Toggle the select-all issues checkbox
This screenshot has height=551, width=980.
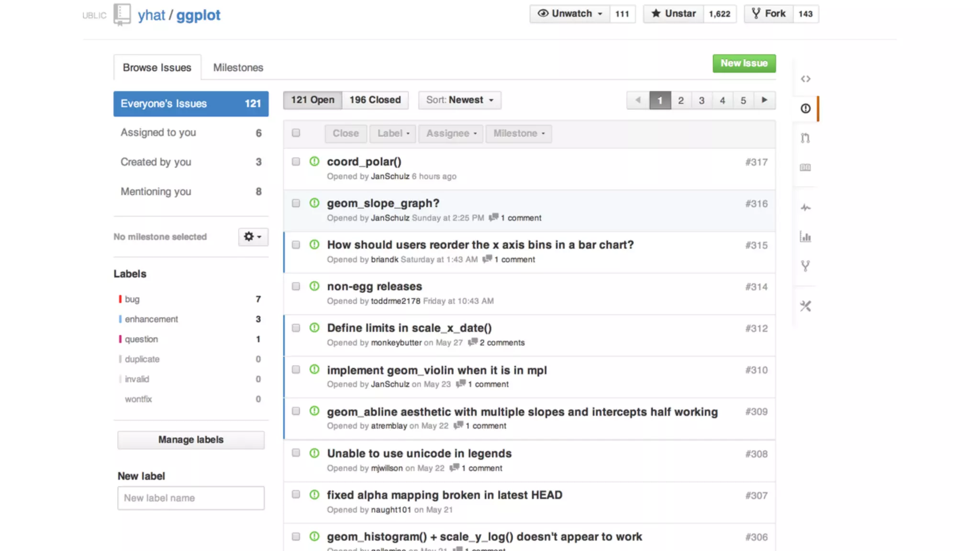(x=296, y=133)
